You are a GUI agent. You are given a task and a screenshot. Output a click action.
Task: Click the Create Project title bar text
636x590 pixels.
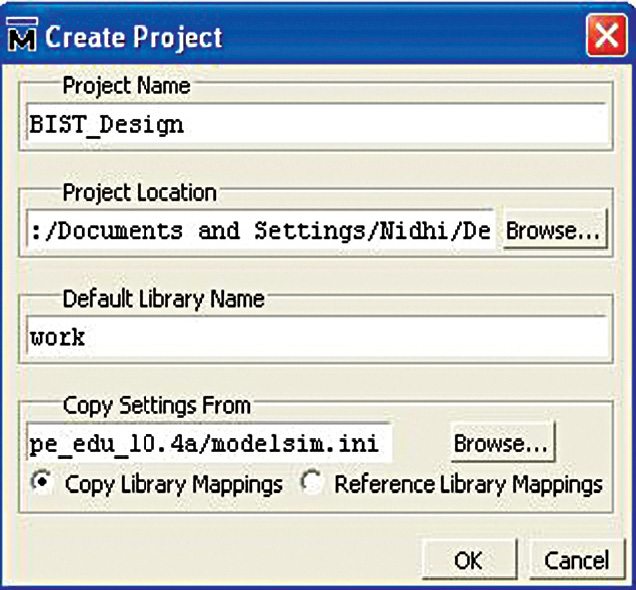pyautogui.click(x=134, y=38)
